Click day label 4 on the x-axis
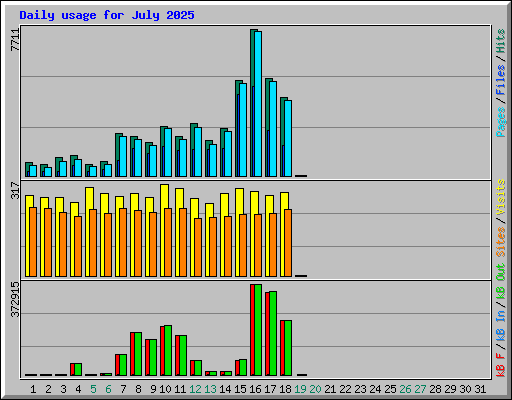The image size is (512, 400). click(78, 389)
